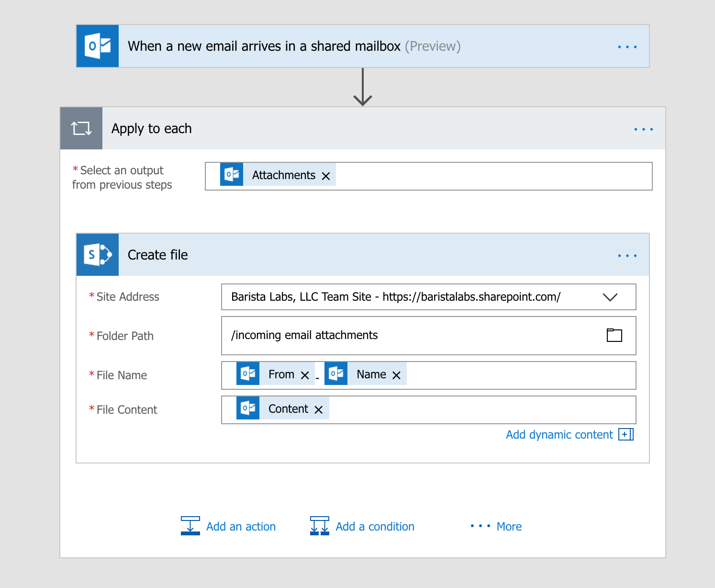Click the Outlook icon on Name token
Screen dimensions: 715x588
[336, 373]
